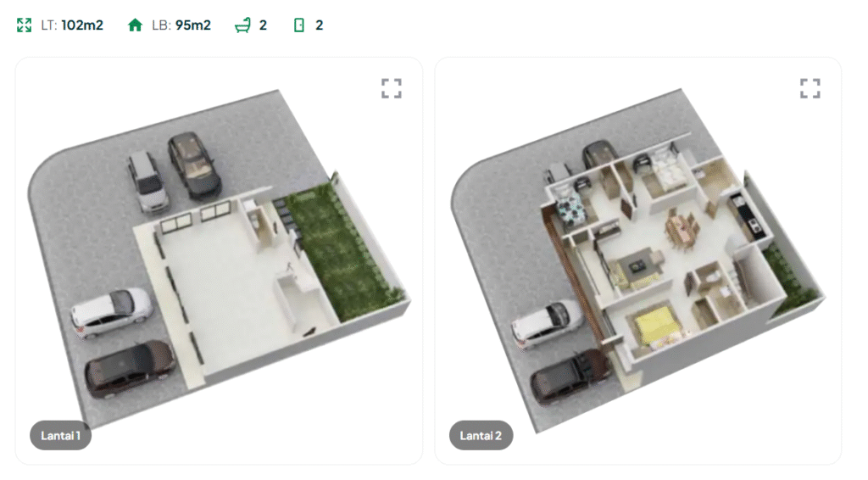Expand Lantai 2 floor plan to fullscreen
Image resolution: width=868 pixels, height=480 pixels.
(x=810, y=88)
